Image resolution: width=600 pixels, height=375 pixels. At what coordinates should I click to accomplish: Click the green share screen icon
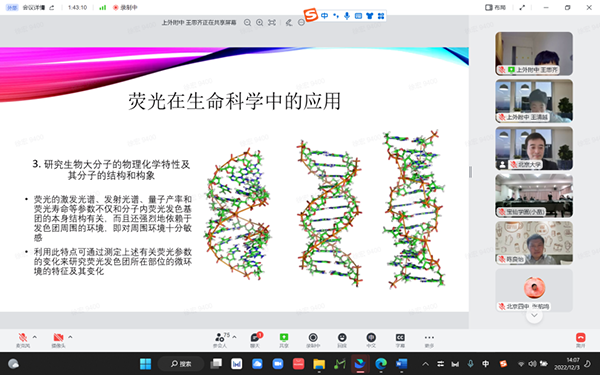pos(284,339)
